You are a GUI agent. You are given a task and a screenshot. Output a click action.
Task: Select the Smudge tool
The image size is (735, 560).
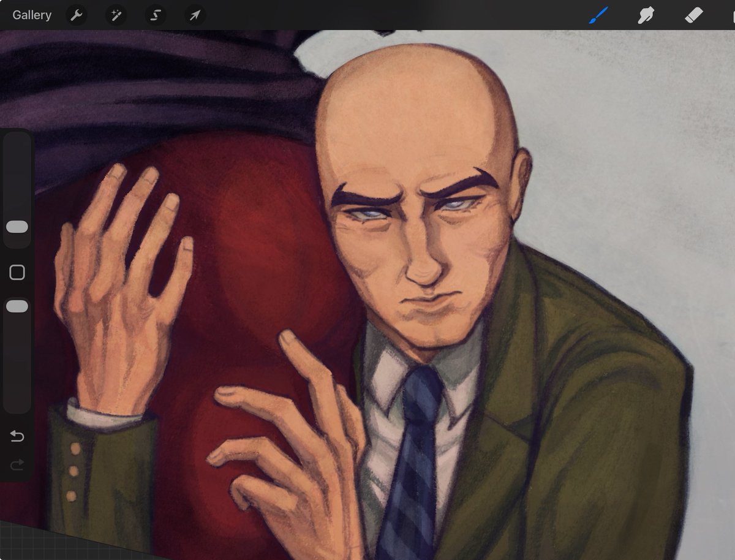tap(645, 15)
